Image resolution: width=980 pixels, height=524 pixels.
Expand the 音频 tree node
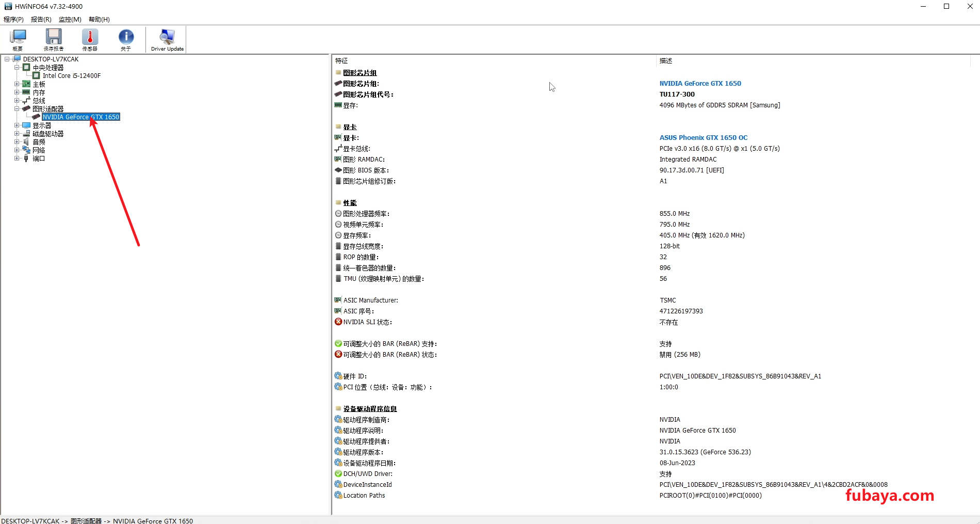coord(17,141)
